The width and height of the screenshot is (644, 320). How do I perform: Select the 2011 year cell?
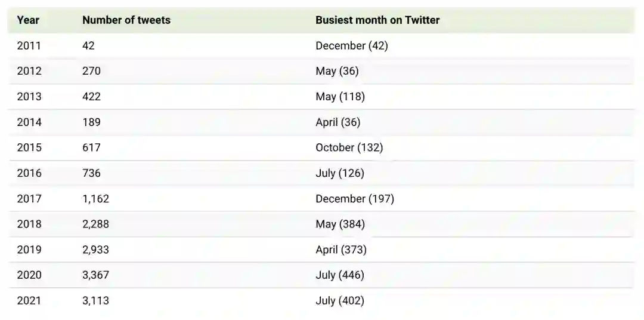point(29,45)
